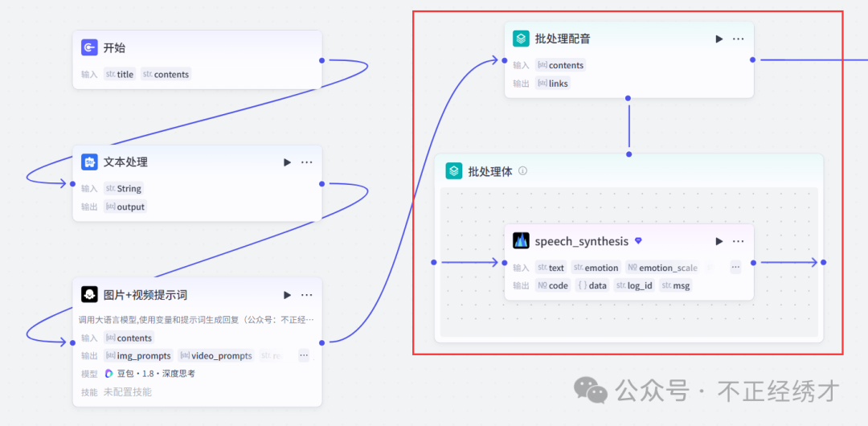Run the 图片+视频提示词 node
This screenshot has width=868, height=426.
[x=287, y=295]
